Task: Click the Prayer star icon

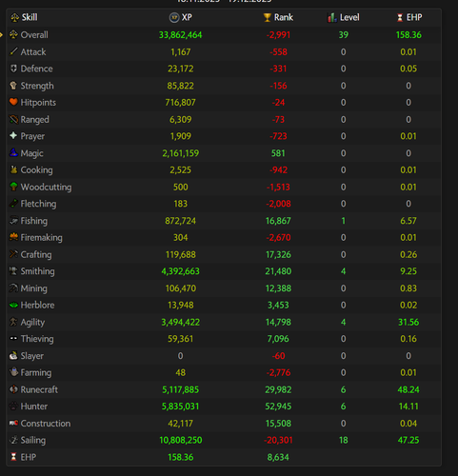Action: pyautogui.click(x=13, y=135)
